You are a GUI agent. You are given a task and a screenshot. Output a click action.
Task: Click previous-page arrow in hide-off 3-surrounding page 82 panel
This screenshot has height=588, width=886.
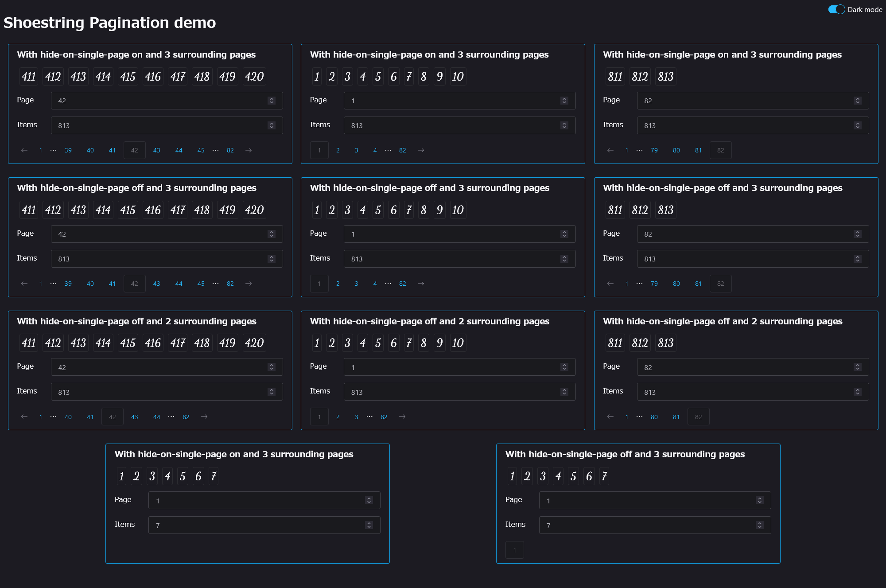coord(610,284)
